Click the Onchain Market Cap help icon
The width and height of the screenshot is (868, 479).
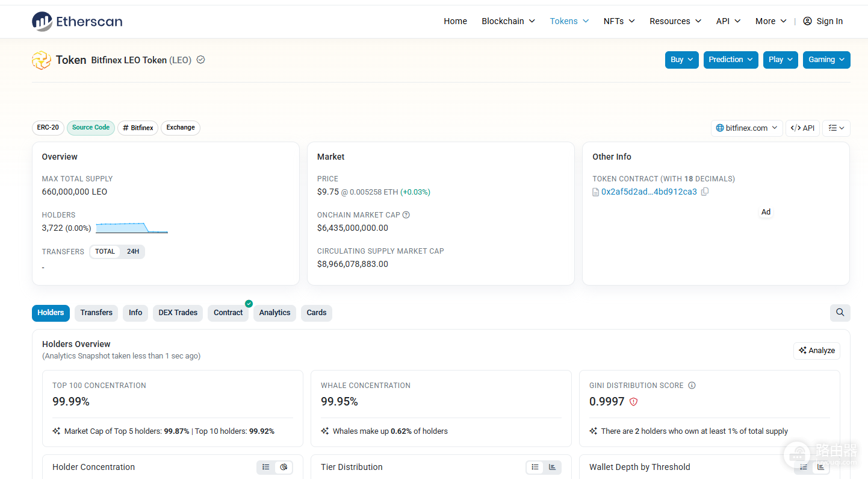pos(406,215)
